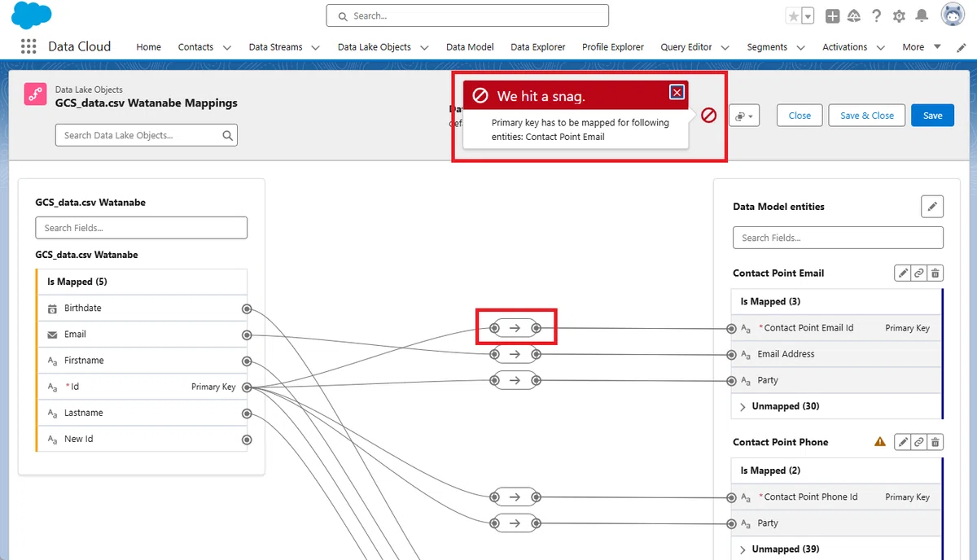This screenshot has height=560, width=977.
Task: Open the Help question mark icon
Action: 876,16
